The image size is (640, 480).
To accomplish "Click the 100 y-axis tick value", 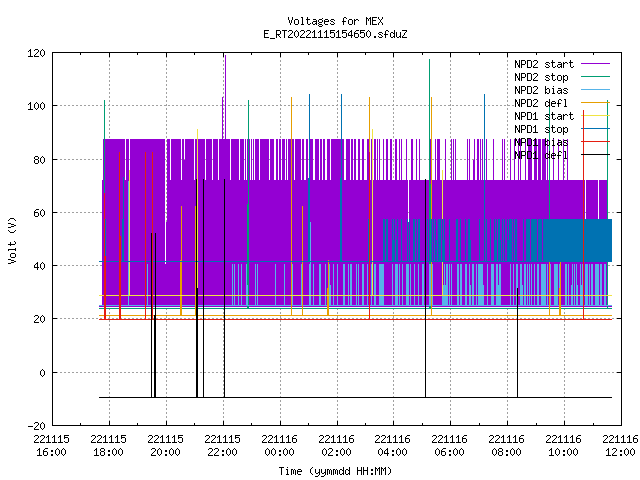I will coord(36,106).
